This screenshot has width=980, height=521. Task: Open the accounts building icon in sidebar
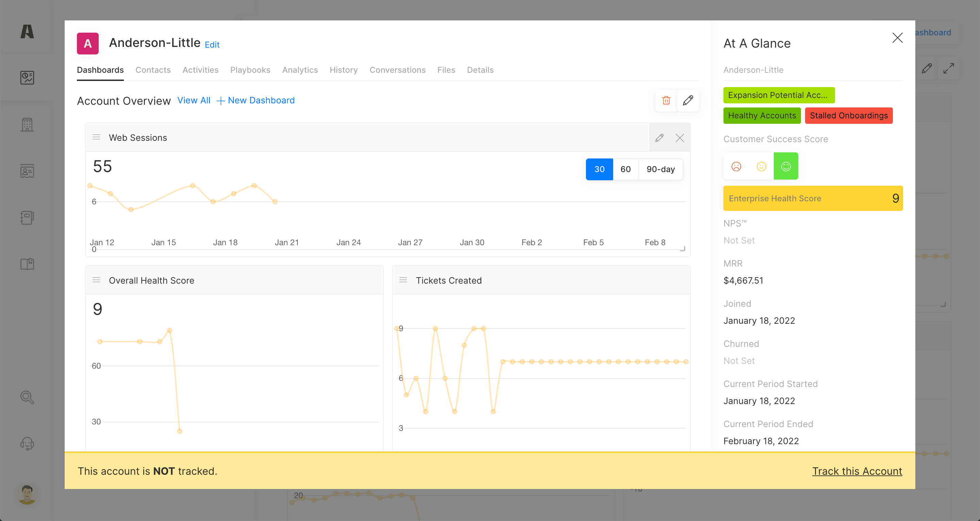(27, 124)
